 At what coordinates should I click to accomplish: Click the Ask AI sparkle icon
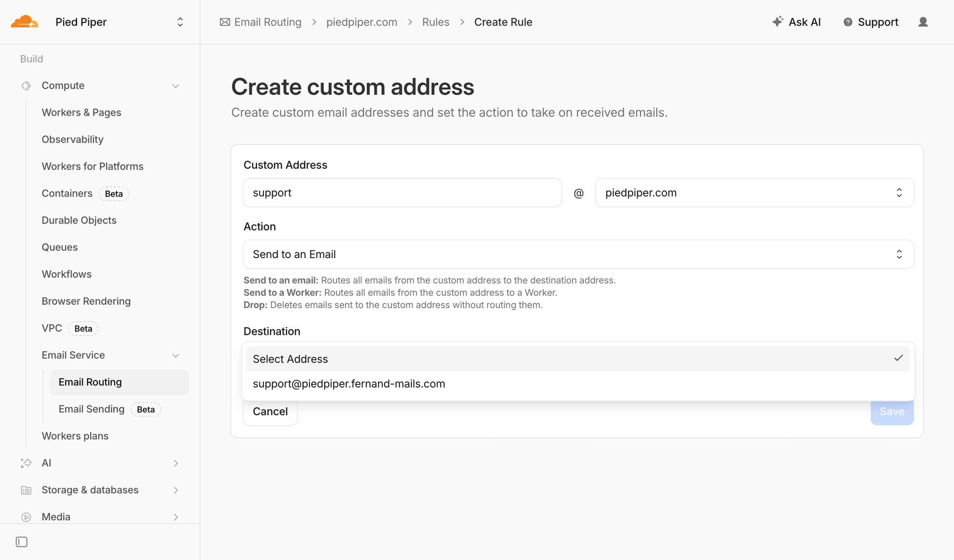click(778, 22)
